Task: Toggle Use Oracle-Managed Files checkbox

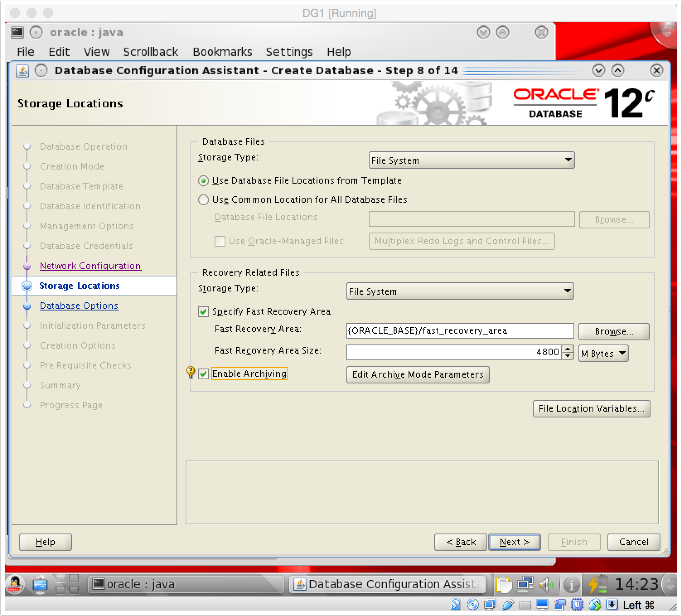Action: coord(220,241)
